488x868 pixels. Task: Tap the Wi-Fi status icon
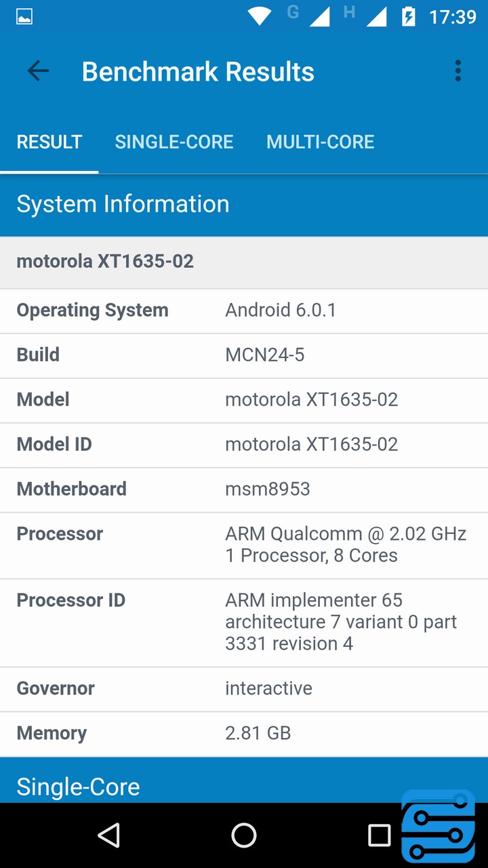pyautogui.click(x=259, y=16)
